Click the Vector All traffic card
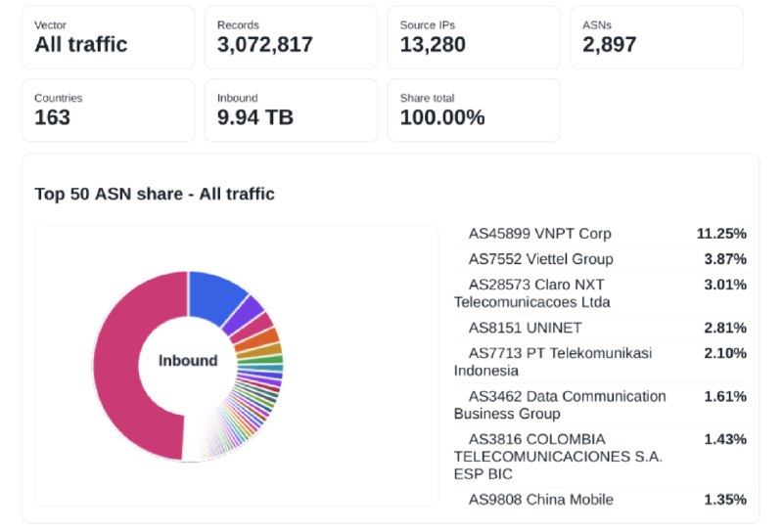The width and height of the screenshot is (783, 532). (x=109, y=37)
